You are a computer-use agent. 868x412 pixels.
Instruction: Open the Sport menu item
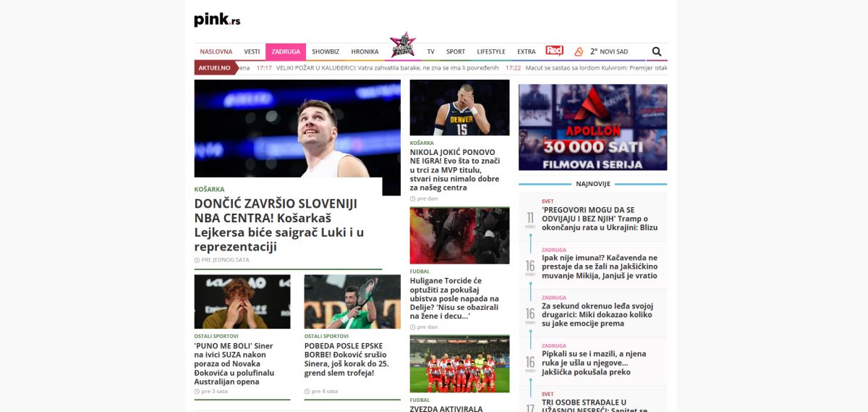click(456, 51)
